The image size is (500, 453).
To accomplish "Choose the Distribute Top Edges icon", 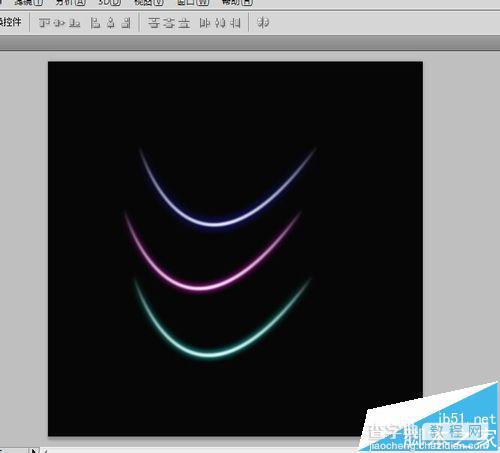I will [154, 23].
